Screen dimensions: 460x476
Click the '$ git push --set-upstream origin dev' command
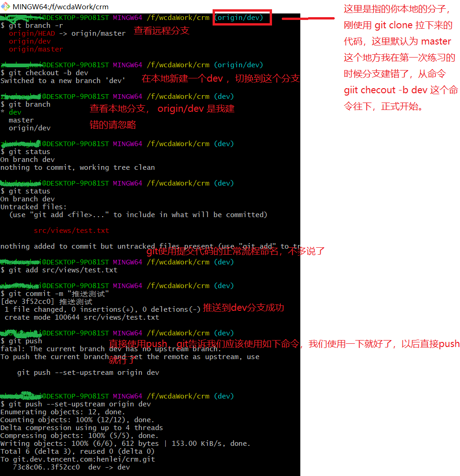point(76,405)
